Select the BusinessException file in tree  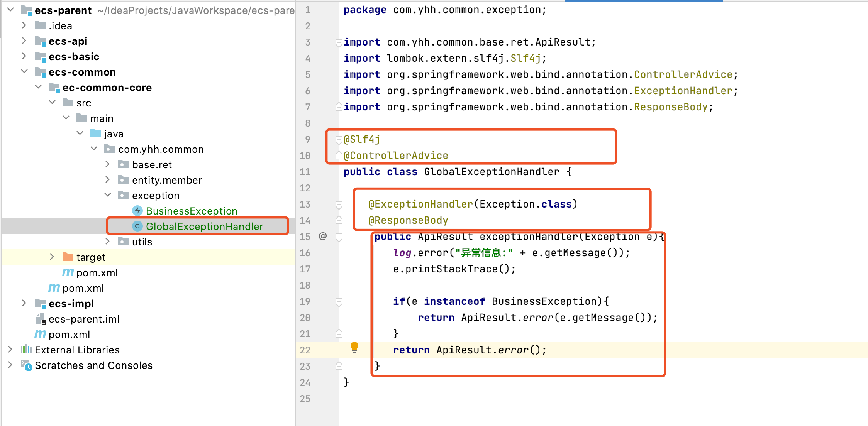[192, 211]
